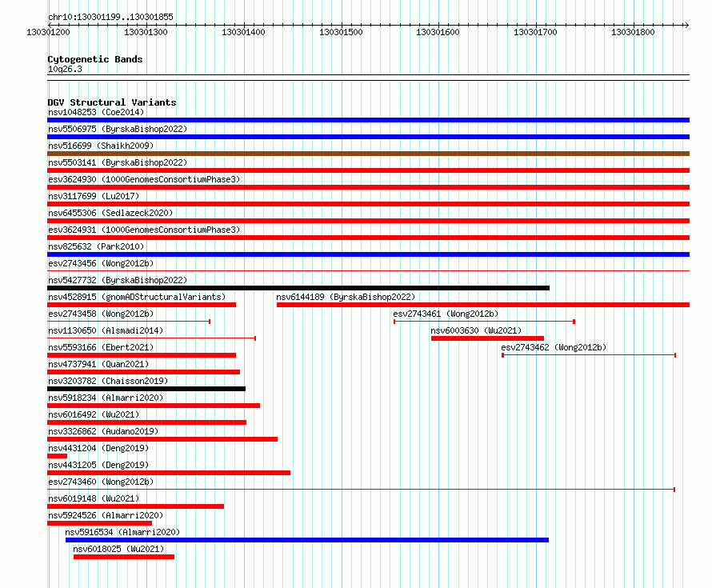Open esv2743461 (Wong2012b) label
Viewport: 712px width, 588px height.
pos(446,314)
